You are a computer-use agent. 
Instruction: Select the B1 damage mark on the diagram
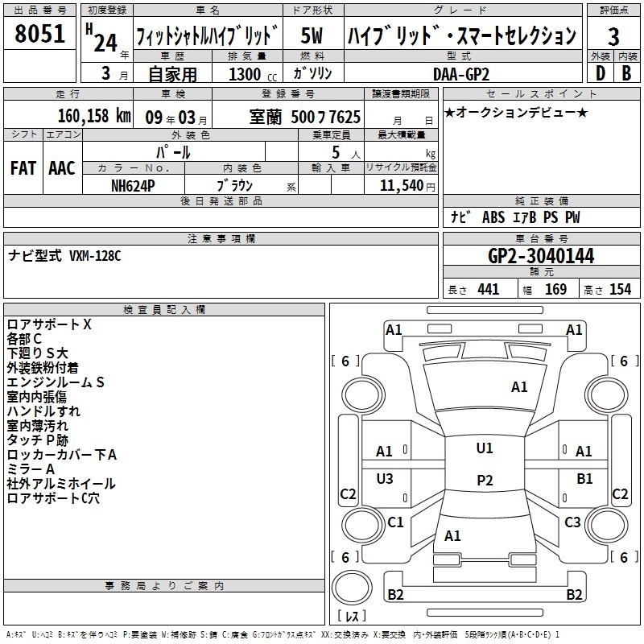click(584, 479)
